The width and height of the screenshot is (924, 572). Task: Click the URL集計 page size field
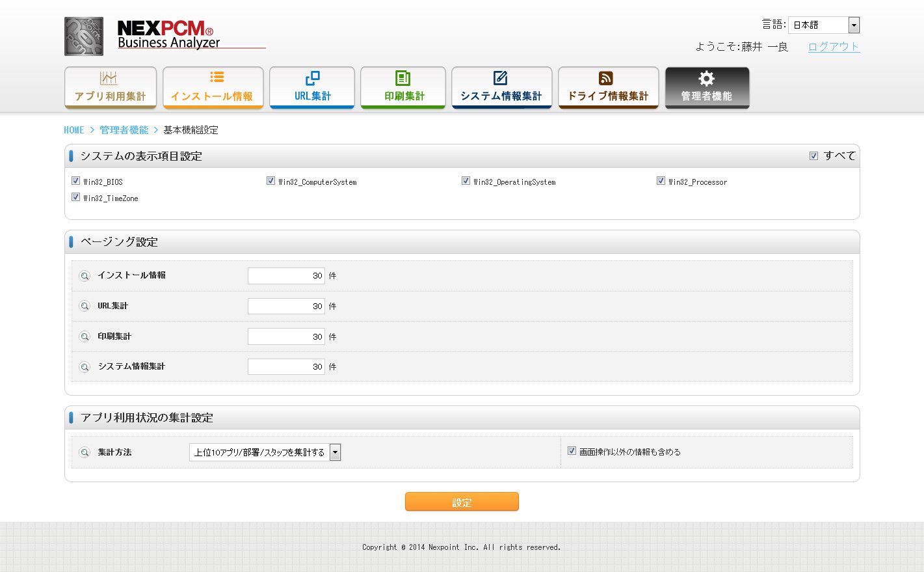click(x=286, y=306)
